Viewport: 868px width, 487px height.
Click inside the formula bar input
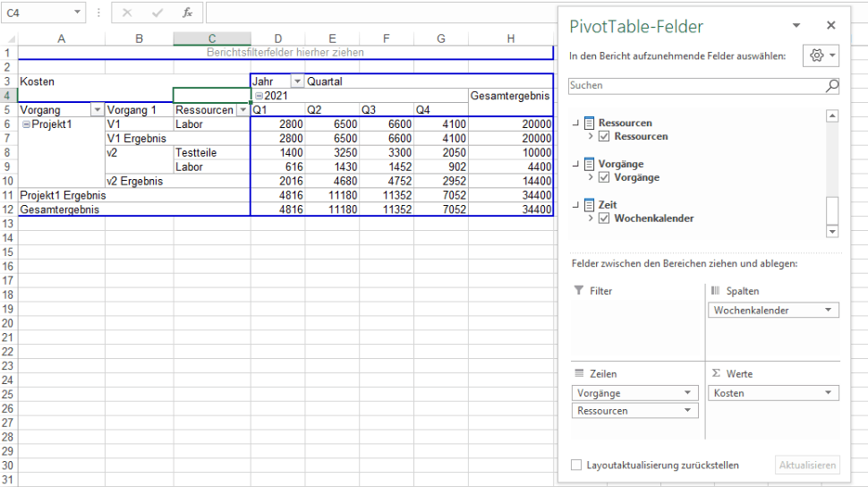381,13
